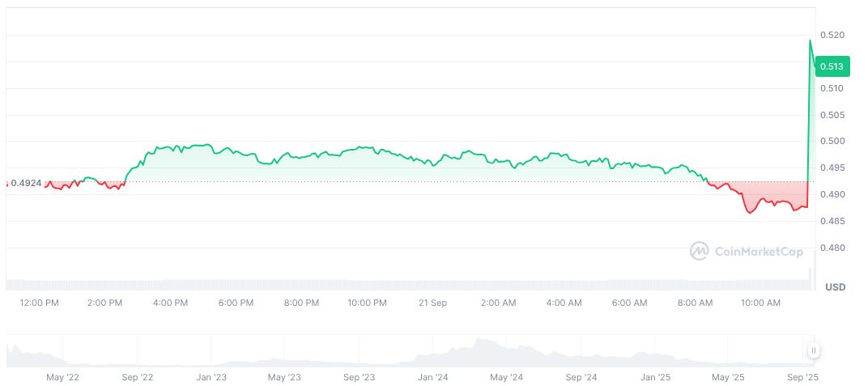This screenshot has height=386, width=868.
Task: Jump to Jan '24 in the overview timeline
Action: pos(433,377)
